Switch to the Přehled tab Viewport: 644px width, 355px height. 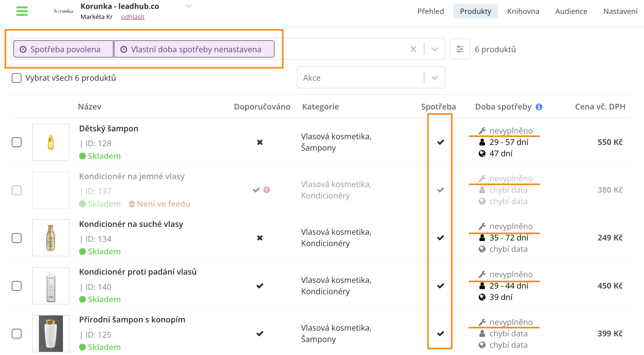[430, 11]
